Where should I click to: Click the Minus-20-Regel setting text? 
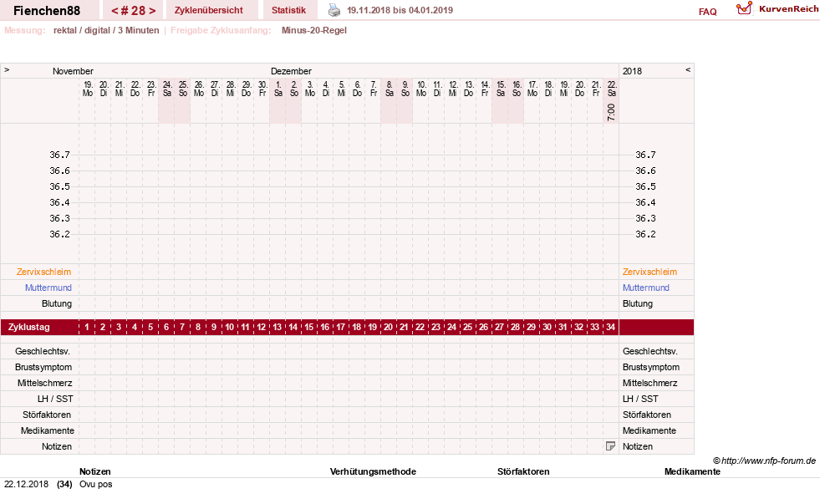313,30
